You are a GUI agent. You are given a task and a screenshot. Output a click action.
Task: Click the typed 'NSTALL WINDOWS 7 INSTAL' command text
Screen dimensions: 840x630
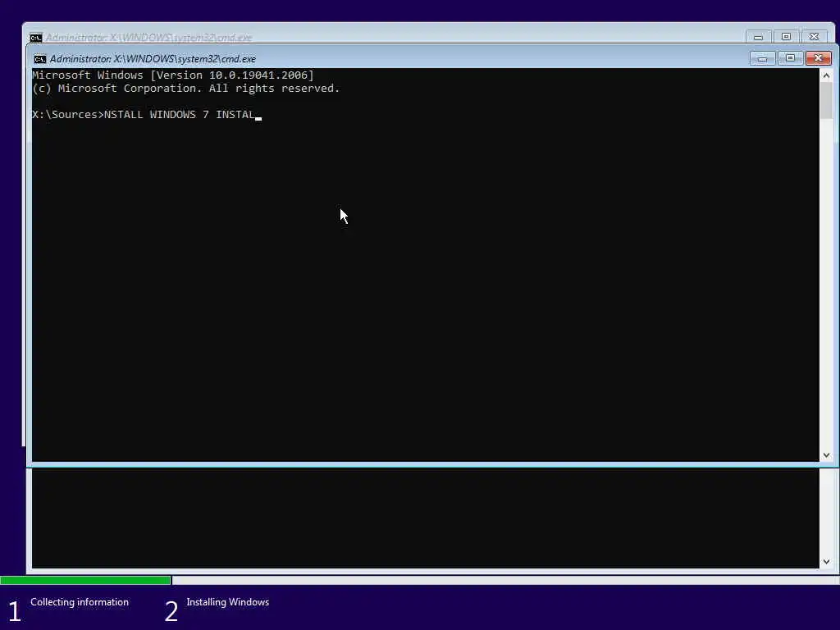(180, 115)
